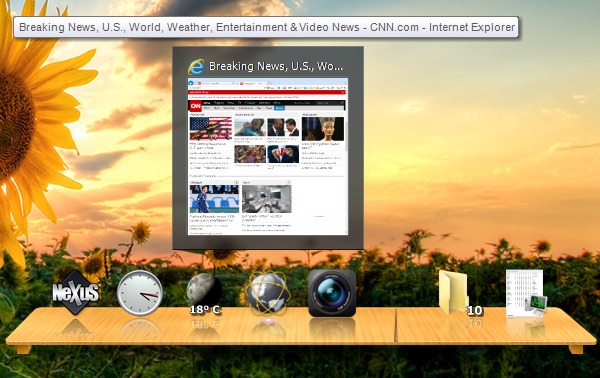Launch the globe web browser dock icon
600x378 pixels.
pyautogui.click(x=267, y=293)
